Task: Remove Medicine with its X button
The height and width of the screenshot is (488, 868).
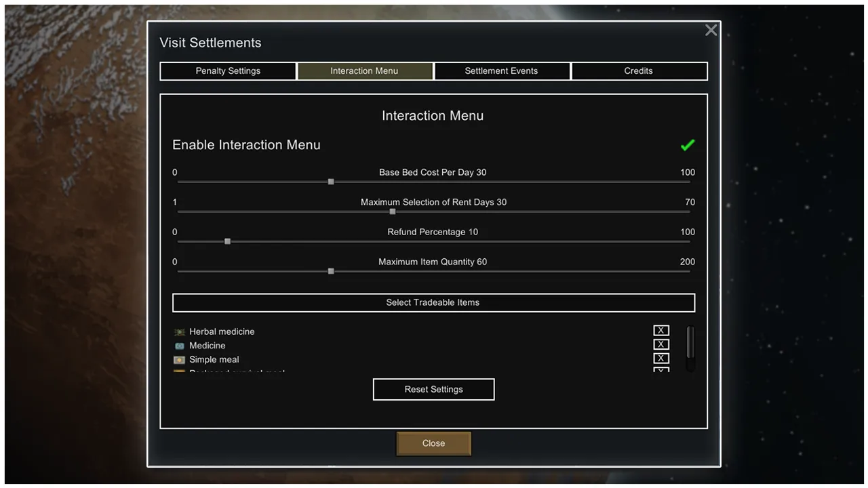Action: coord(661,344)
